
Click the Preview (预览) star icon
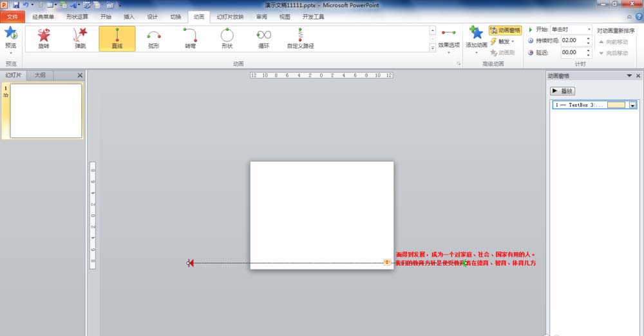click(x=11, y=34)
